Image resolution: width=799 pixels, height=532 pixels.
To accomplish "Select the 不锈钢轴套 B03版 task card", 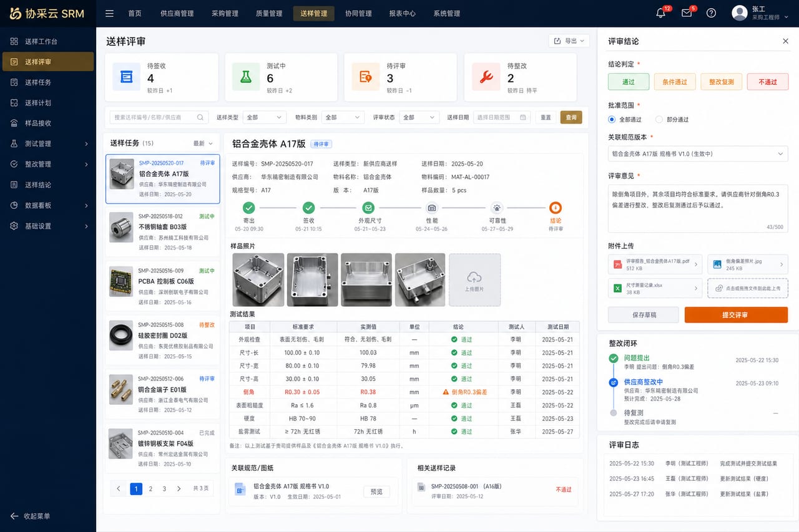I will click(x=162, y=232).
